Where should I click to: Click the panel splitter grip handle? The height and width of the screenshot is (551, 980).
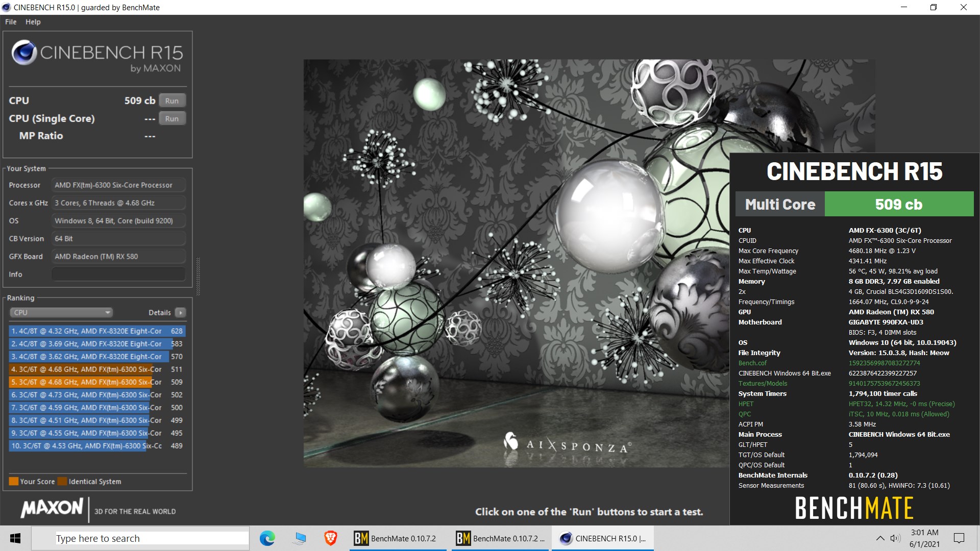pos(198,276)
